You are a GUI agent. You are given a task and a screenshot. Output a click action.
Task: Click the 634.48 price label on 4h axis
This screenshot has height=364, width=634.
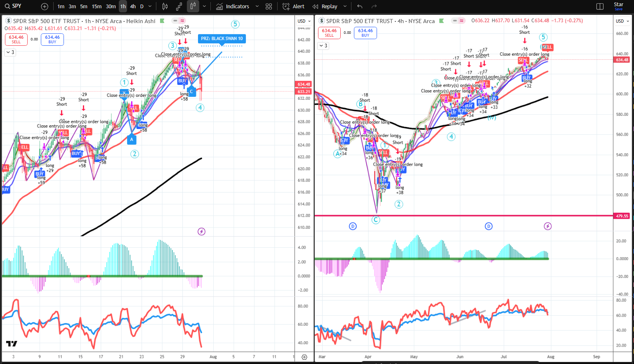click(x=622, y=60)
